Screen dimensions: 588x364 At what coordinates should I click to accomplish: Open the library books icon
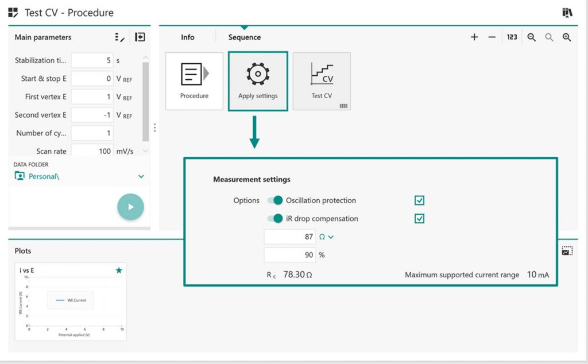[x=567, y=13]
